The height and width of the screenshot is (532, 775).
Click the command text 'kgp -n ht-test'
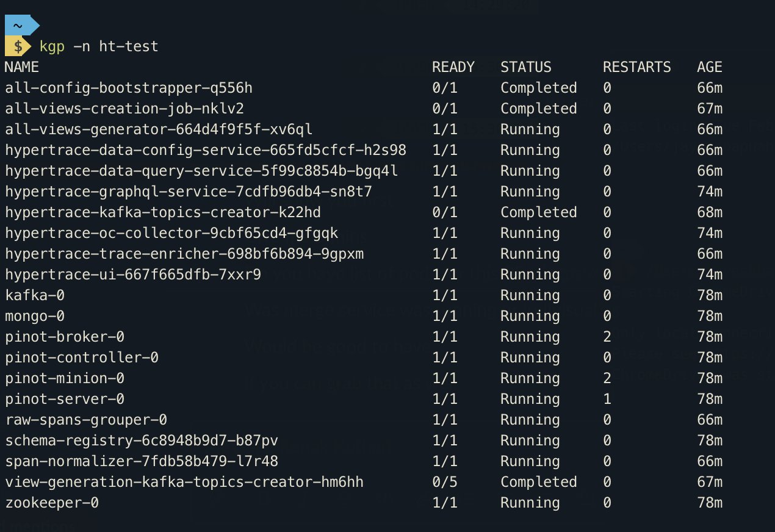pos(99,46)
